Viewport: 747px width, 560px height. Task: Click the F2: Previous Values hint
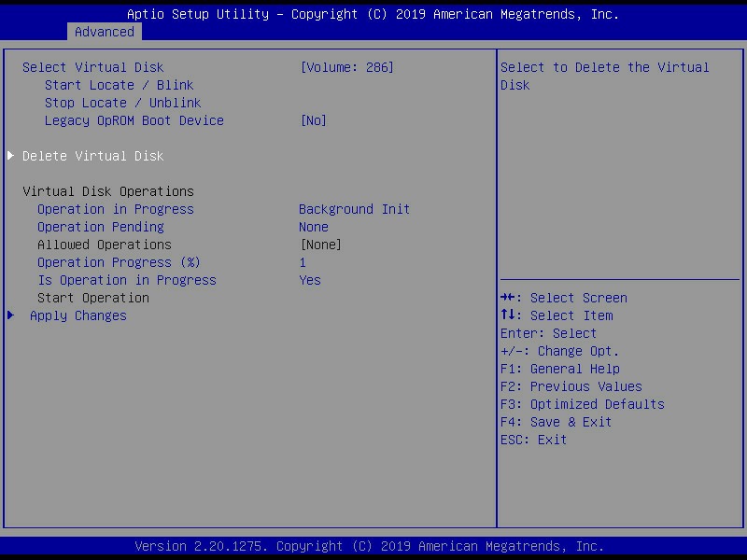point(571,386)
